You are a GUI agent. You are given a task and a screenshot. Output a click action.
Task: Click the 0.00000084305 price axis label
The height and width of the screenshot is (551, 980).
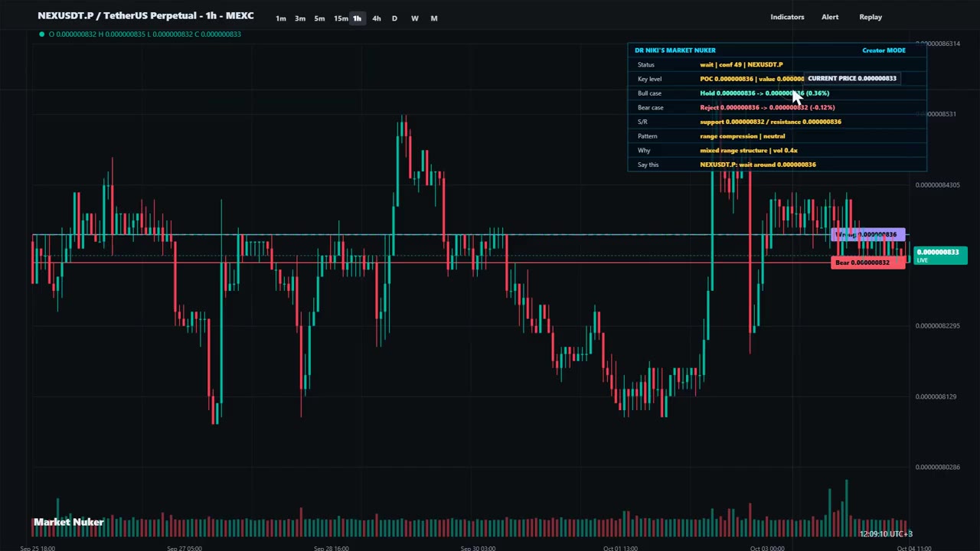tap(937, 185)
